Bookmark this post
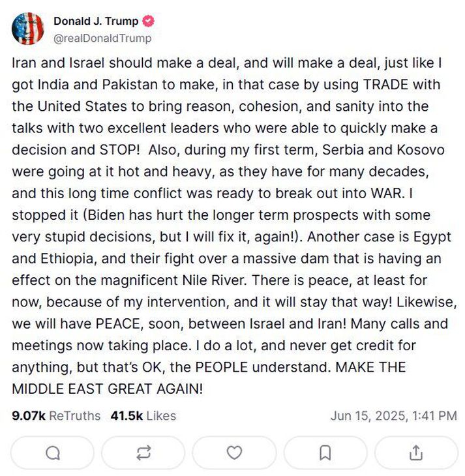Viewport: 465px width, 476px height. 325,453
